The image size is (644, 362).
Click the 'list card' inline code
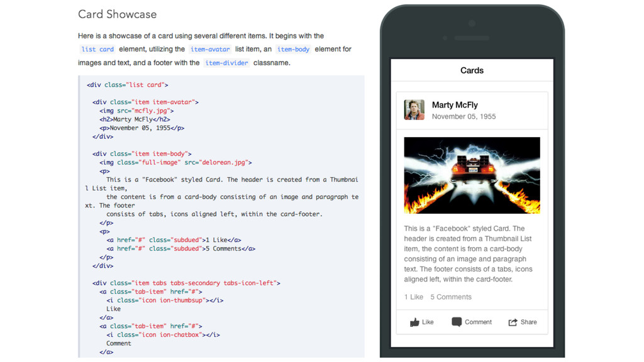97,49
